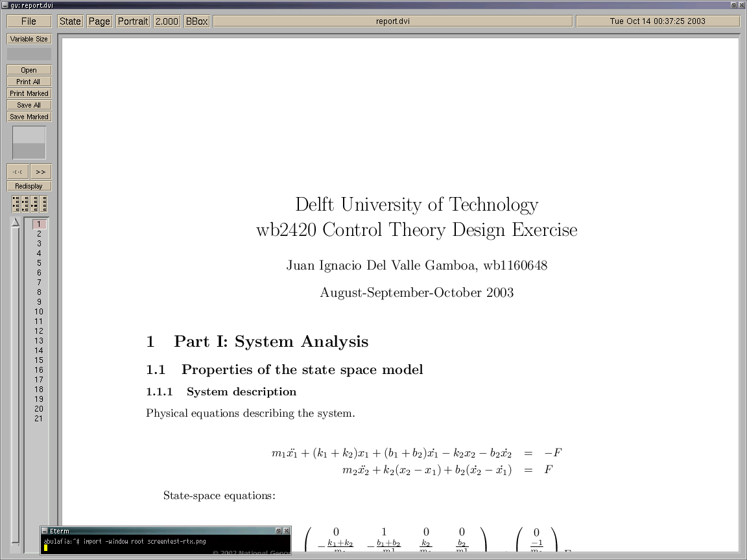Click the Redisplay button
This screenshot has height=560, width=747.
point(29,186)
